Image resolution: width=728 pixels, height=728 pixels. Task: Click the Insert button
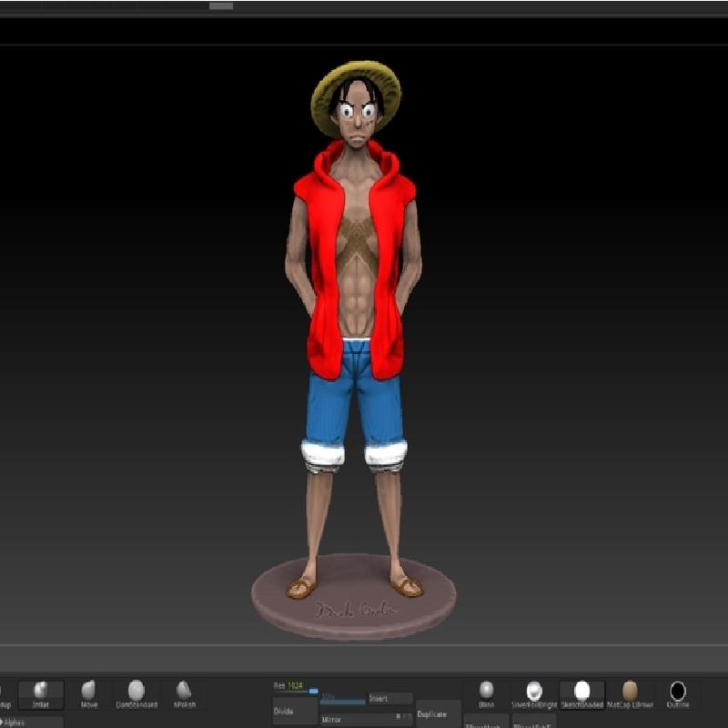point(389,699)
